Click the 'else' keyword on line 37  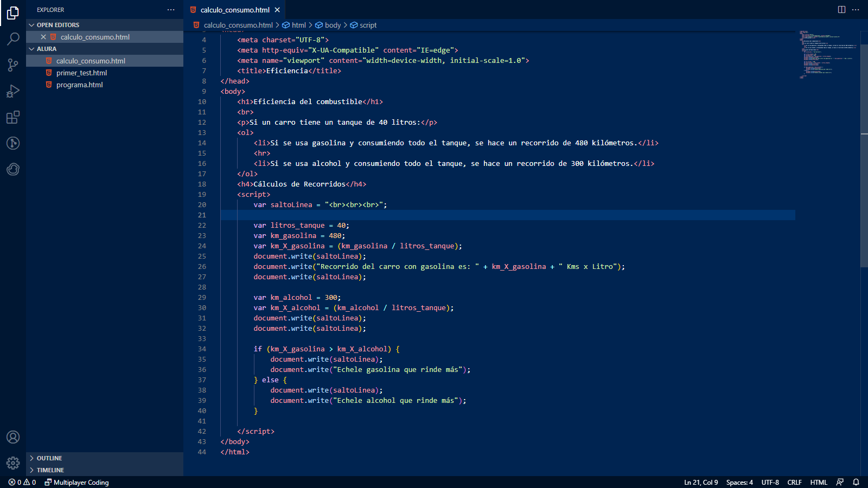coord(270,380)
